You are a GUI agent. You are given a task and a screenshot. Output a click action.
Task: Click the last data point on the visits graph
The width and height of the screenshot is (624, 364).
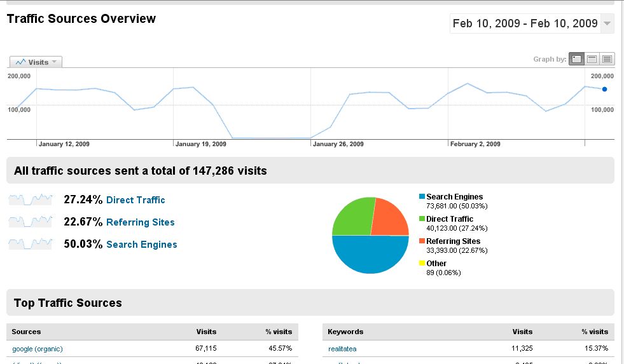coord(604,90)
